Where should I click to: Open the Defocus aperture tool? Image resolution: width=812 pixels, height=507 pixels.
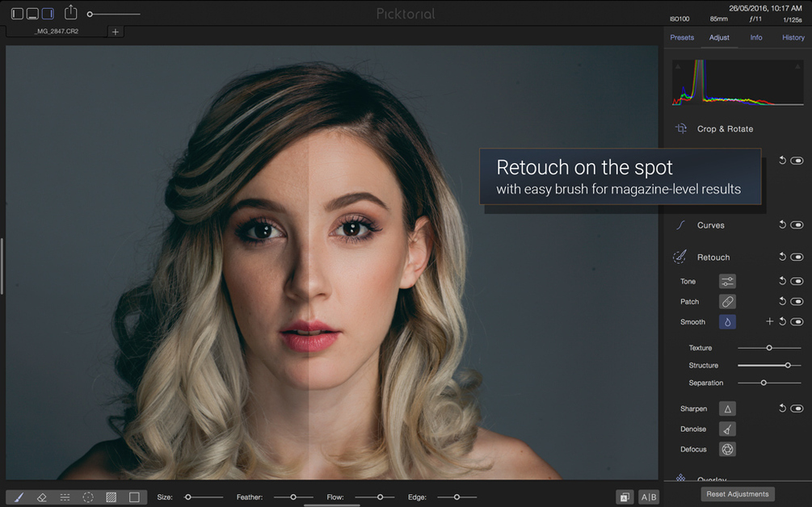coord(727,449)
